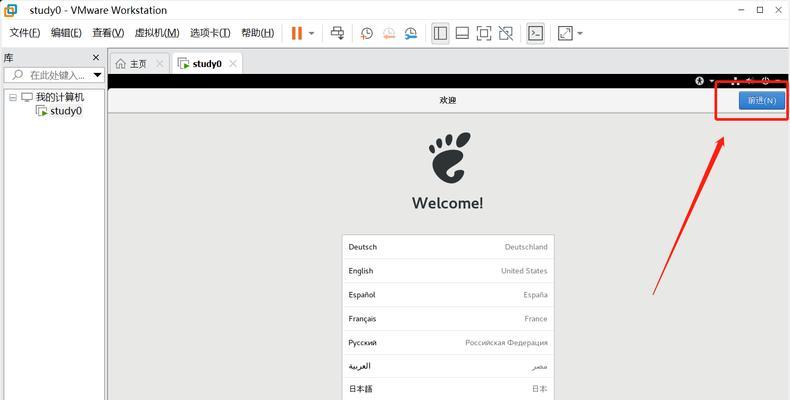The width and height of the screenshot is (790, 400).
Task: Select 我的计算机 in the library tree
Action: (x=60, y=97)
